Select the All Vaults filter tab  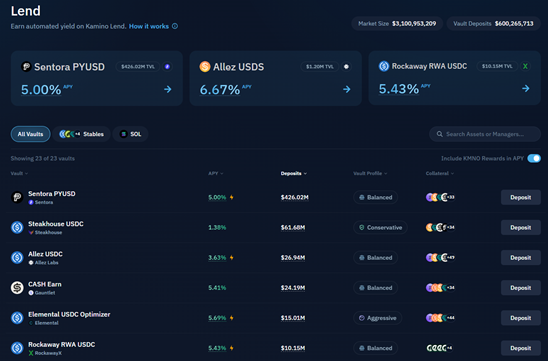coord(30,134)
